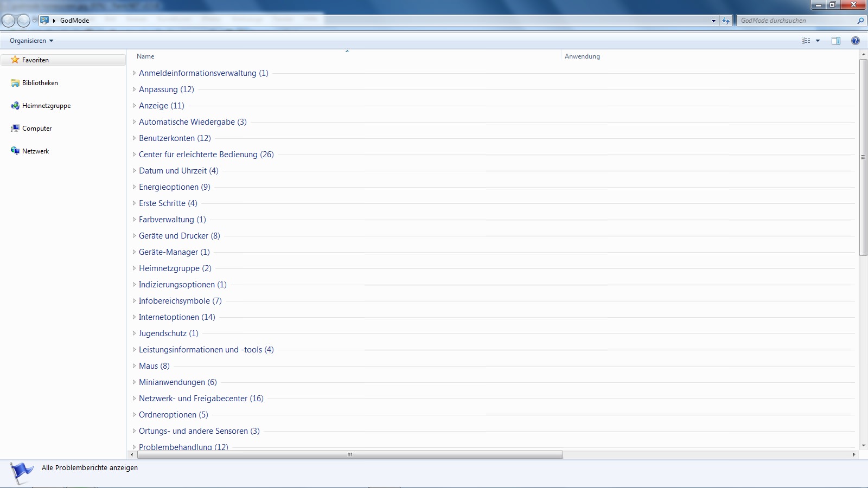This screenshot has width=868, height=488.
Task: Click Alle Problemberichte anzeigen text
Action: tap(90, 467)
